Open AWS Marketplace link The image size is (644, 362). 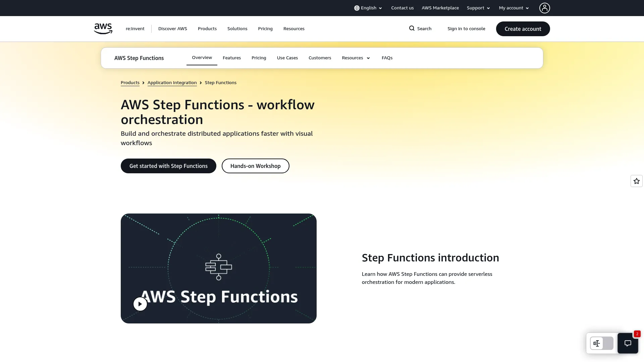point(440,8)
